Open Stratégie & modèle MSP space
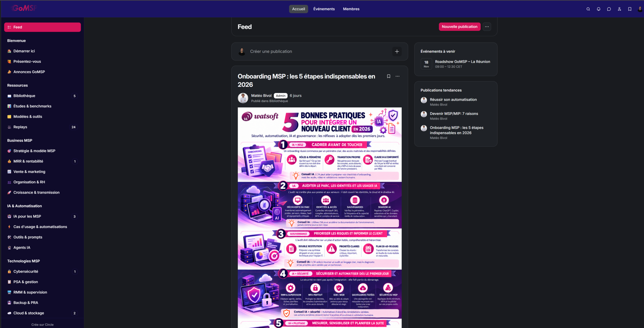This screenshot has height=328, width=644. [x=43, y=151]
